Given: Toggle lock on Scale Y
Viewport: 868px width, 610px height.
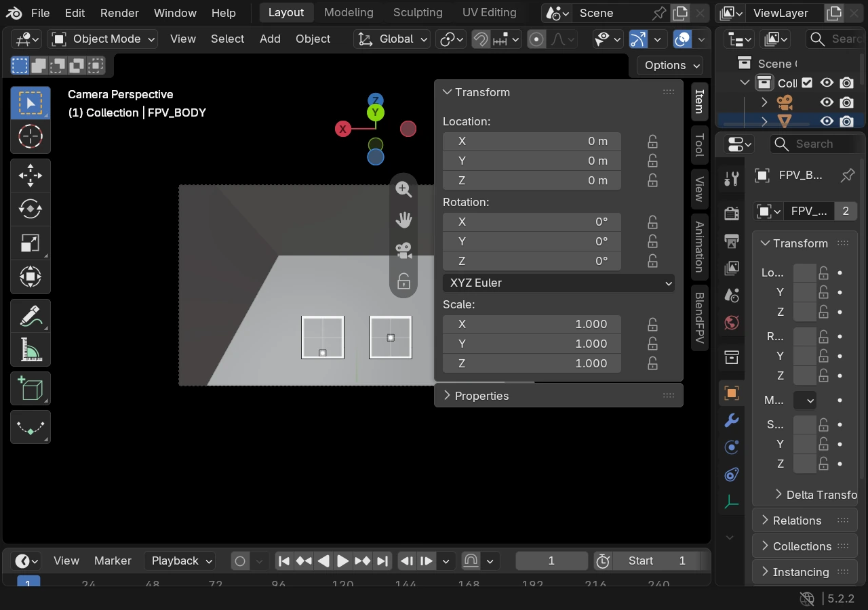Looking at the screenshot, I should [x=652, y=344].
